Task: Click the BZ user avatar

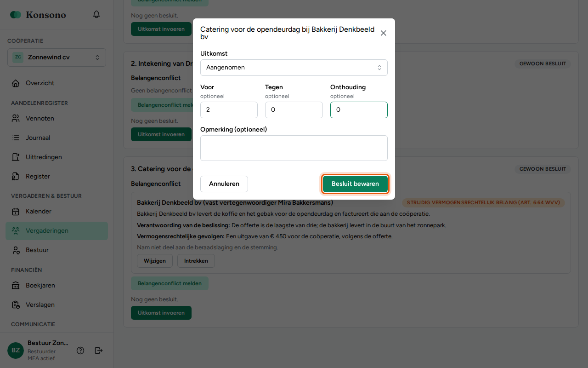Action: pyautogui.click(x=16, y=351)
